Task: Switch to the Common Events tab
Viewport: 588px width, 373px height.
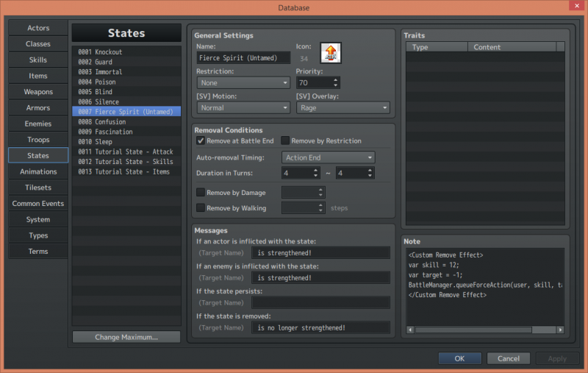Action: point(38,203)
